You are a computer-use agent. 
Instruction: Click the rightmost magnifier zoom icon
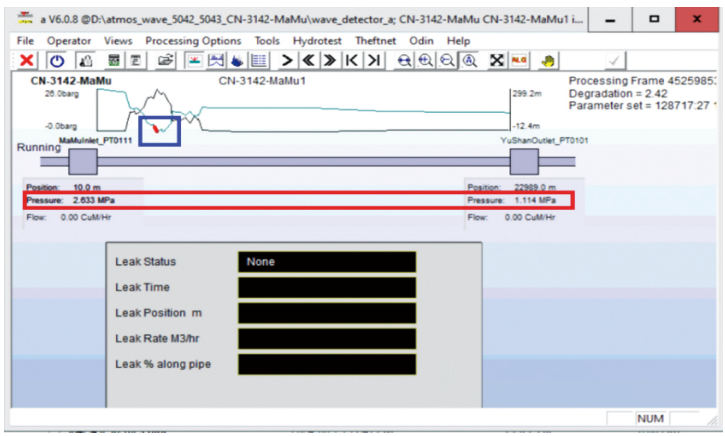coord(469,61)
